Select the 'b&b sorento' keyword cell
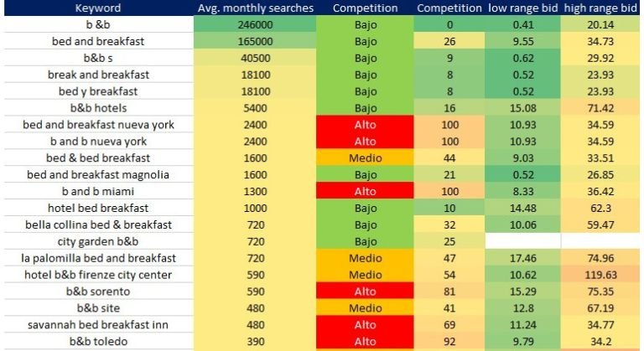Viewport: 644px width, 351px height. point(97,291)
